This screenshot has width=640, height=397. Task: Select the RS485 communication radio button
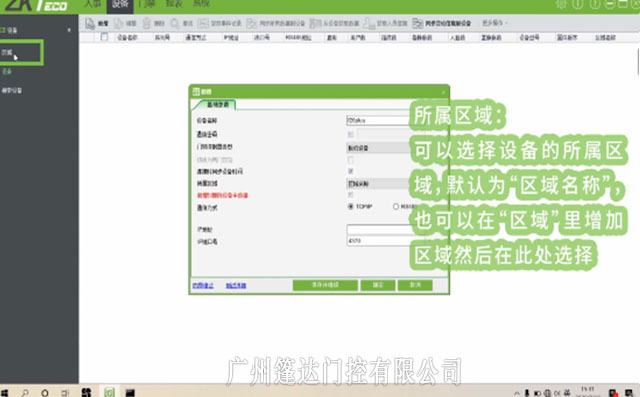(x=396, y=207)
